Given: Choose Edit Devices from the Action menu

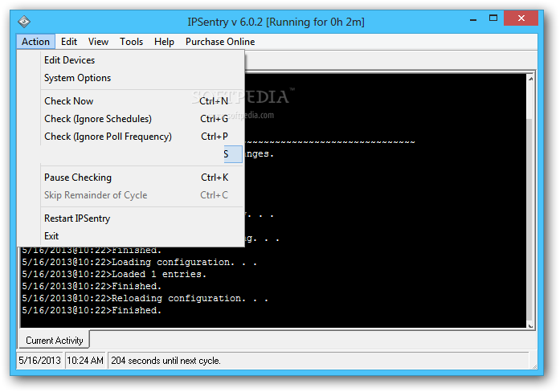Looking at the screenshot, I should tap(131, 60).
